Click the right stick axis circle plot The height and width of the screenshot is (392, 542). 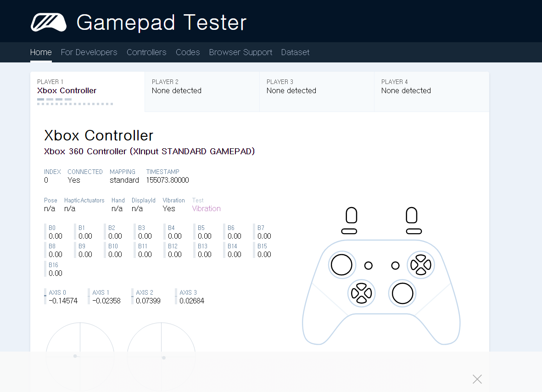tap(162, 357)
